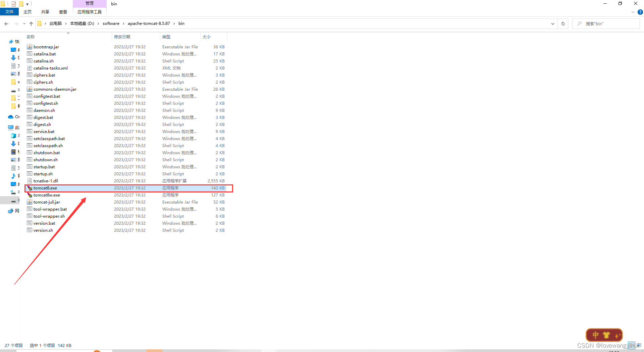The width and height of the screenshot is (644, 352).
Task: Click the commons-daemon.jar file icon
Action: (x=30, y=89)
